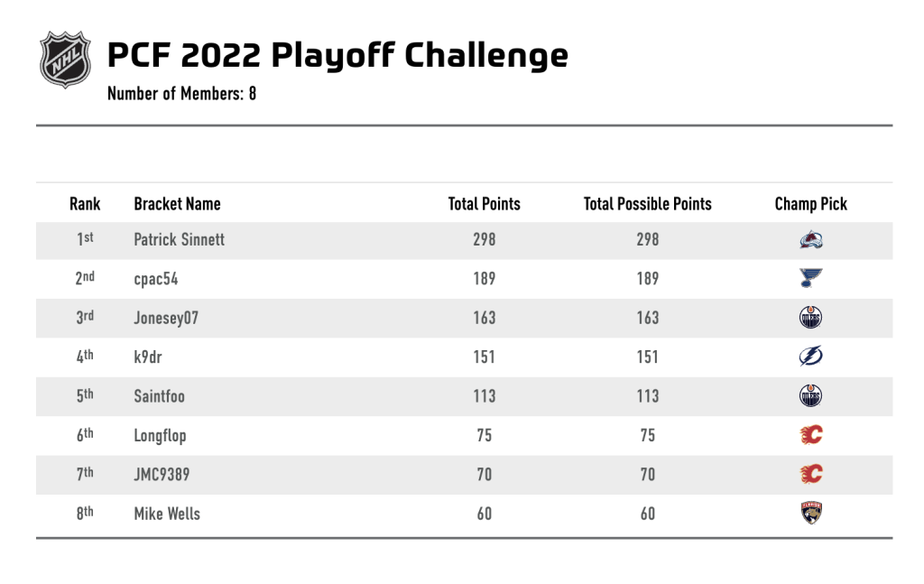Open the Mike Wells bracket
The width and height of the screenshot is (924, 584).
(x=167, y=514)
